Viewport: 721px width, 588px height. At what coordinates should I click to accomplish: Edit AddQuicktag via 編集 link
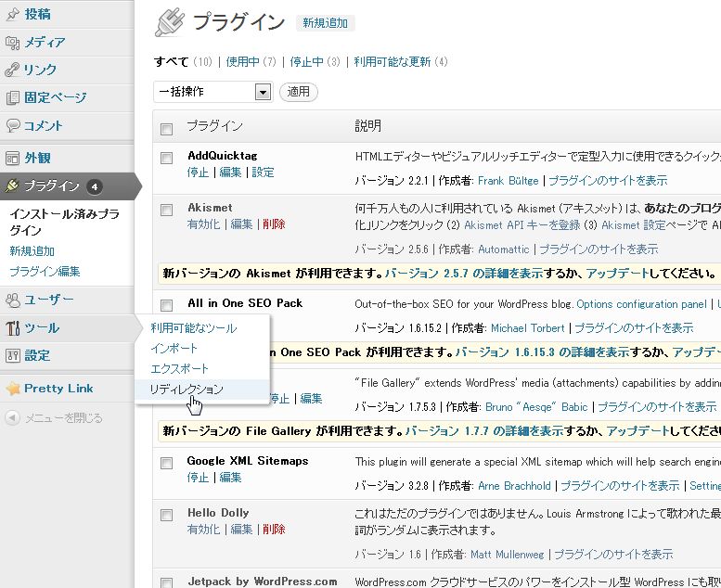point(230,173)
